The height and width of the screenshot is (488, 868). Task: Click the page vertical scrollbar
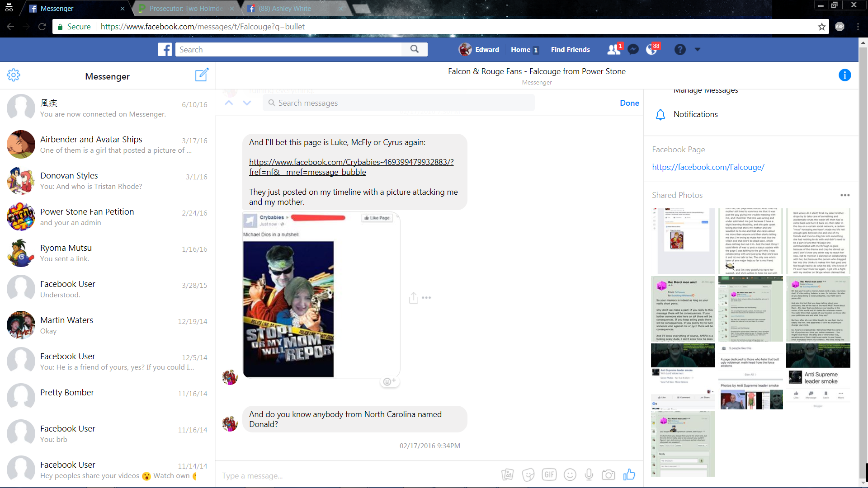click(x=863, y=262)
